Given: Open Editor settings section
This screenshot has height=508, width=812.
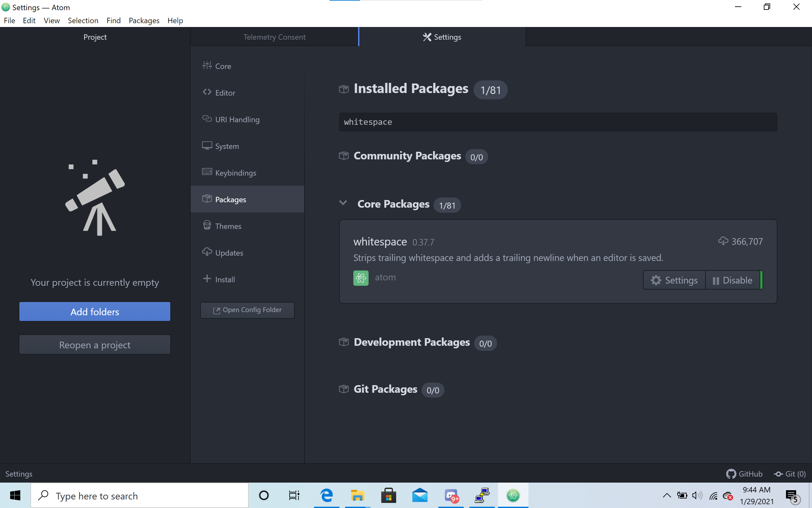Looking at the screenshot, I should 247,93.
